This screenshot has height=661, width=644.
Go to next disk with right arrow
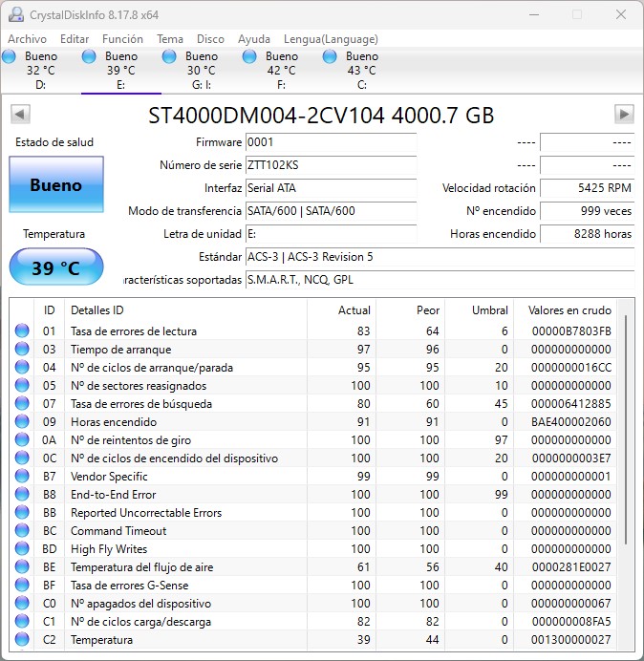tap(624, 114)
